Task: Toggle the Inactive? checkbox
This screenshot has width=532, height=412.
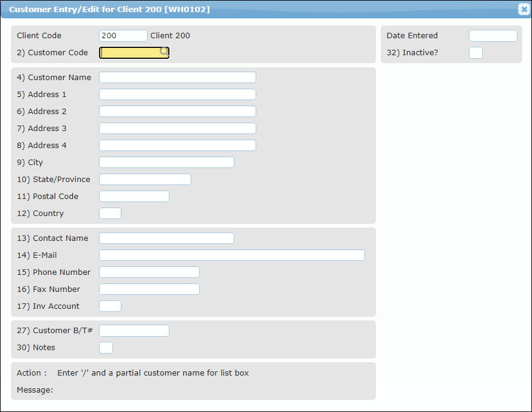Action: [476, 53]
